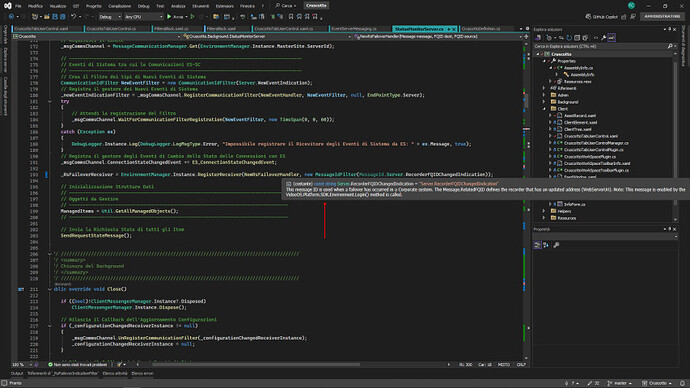
Task: Click the Solution Explorer refresh icon
Action: [x=569, y=38]
